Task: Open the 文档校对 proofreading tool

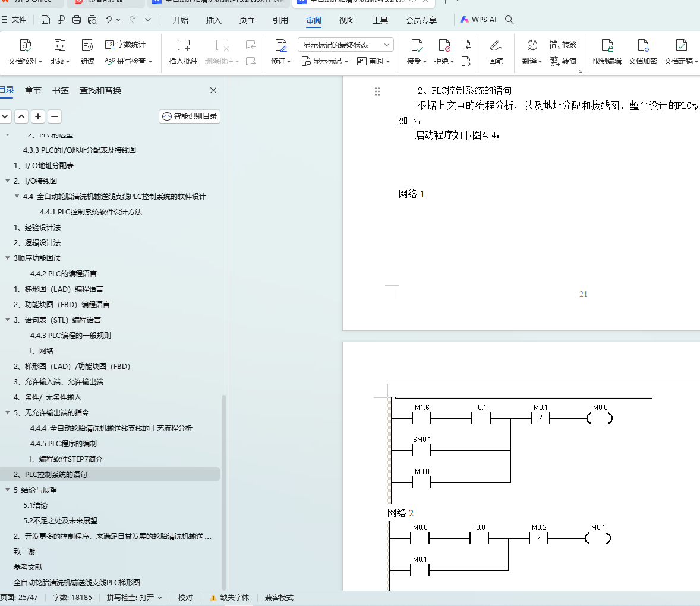Action: [25, 52]
